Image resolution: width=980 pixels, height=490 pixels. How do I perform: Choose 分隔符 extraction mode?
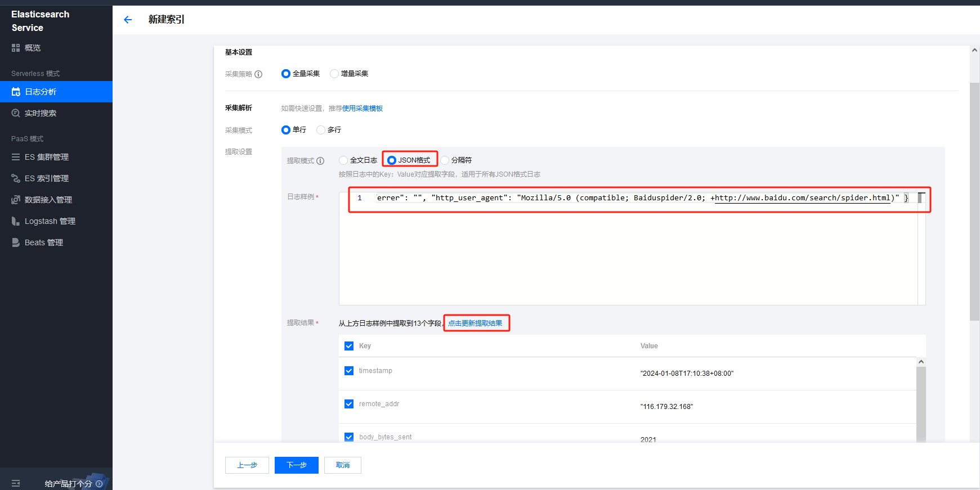(445, 160)
